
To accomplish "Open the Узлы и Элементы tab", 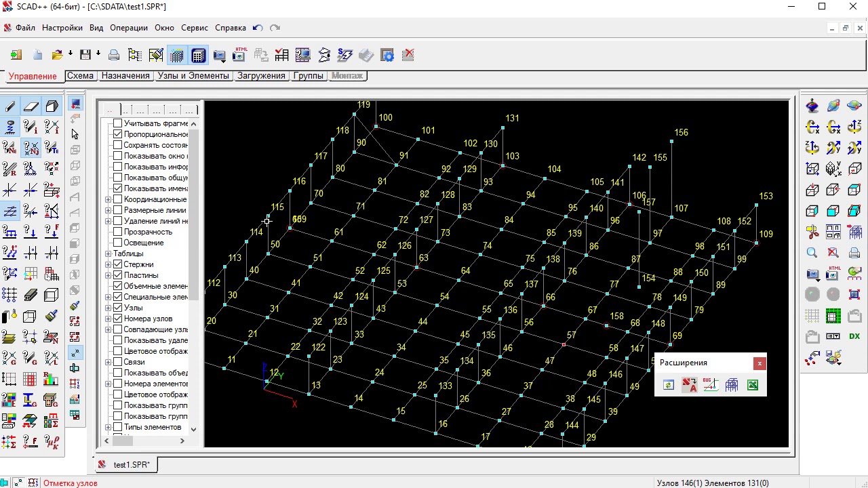I will (x=193, y=76).
